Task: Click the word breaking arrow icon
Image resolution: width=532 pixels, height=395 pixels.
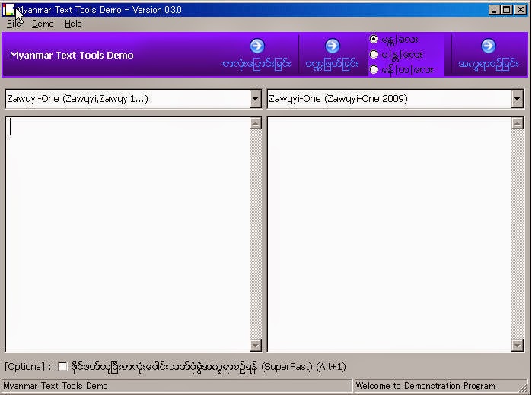Action: tap(332, 46)
